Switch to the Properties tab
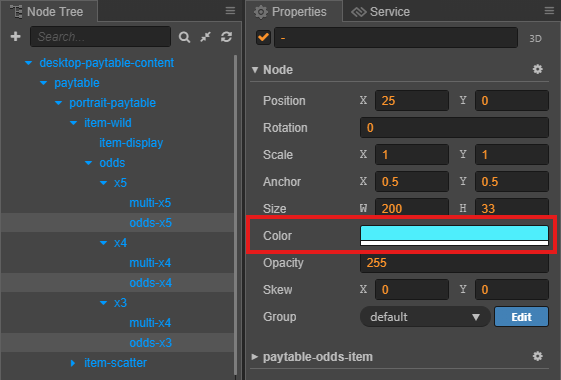This screenshot has width=561, height=380. [294, 11]
